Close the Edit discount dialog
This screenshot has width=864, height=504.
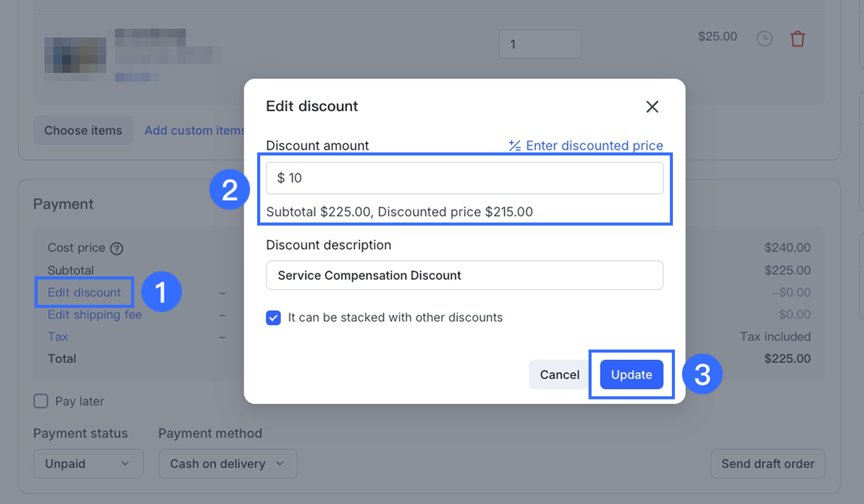coord(652,107)
